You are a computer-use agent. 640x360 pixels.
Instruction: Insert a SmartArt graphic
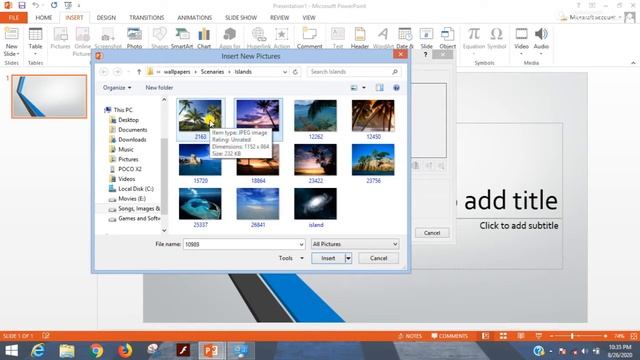pyautogui.click(x=182, y=35)
